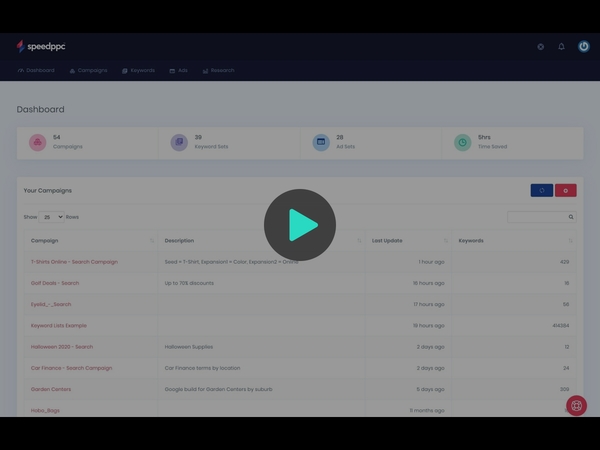Click the speedppc logo
This screenshot has width=600, height=450.
pyautogui.click(x=41, y=46)
